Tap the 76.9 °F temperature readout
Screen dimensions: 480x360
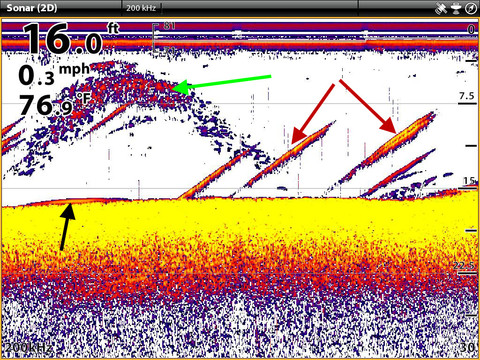(x=54, y=104)
